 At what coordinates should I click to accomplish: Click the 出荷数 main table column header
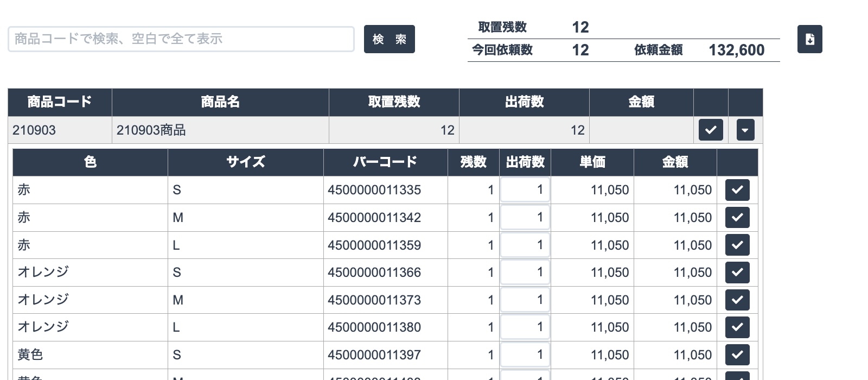524,102
